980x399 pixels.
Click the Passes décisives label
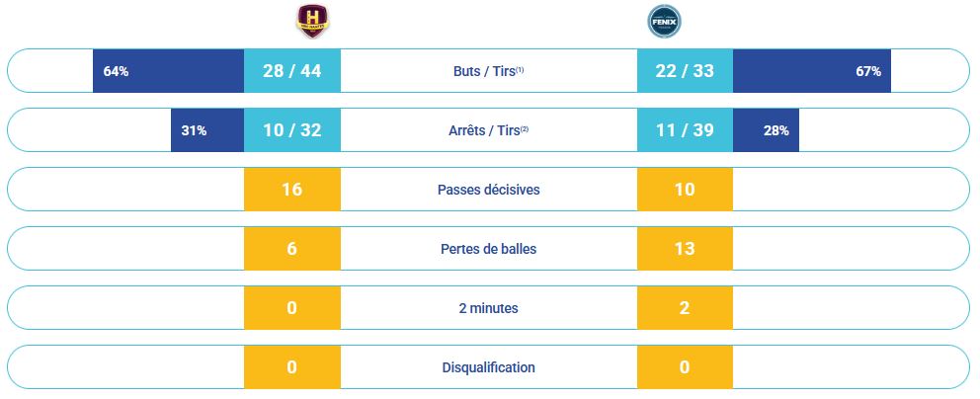[489, 190]
